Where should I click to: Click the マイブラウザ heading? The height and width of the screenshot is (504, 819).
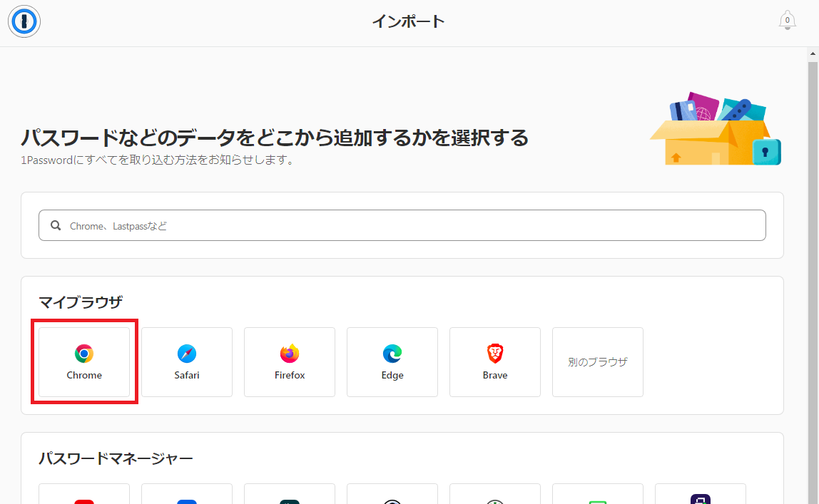[x=81, y=302]
